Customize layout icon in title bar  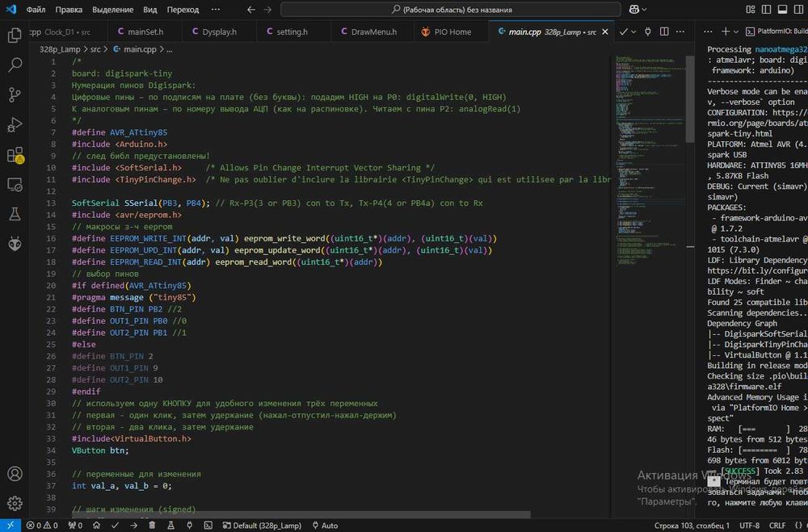tap(751, 9)
